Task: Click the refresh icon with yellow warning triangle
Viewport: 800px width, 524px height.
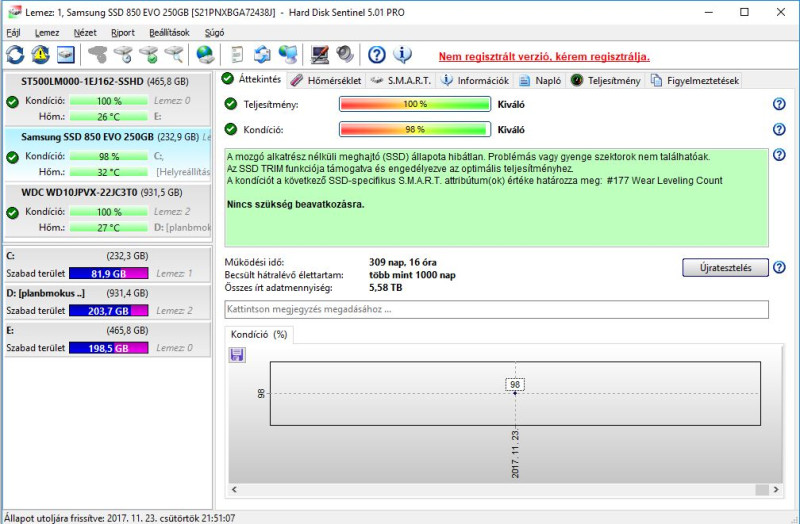Action: [x=40, y=54]
